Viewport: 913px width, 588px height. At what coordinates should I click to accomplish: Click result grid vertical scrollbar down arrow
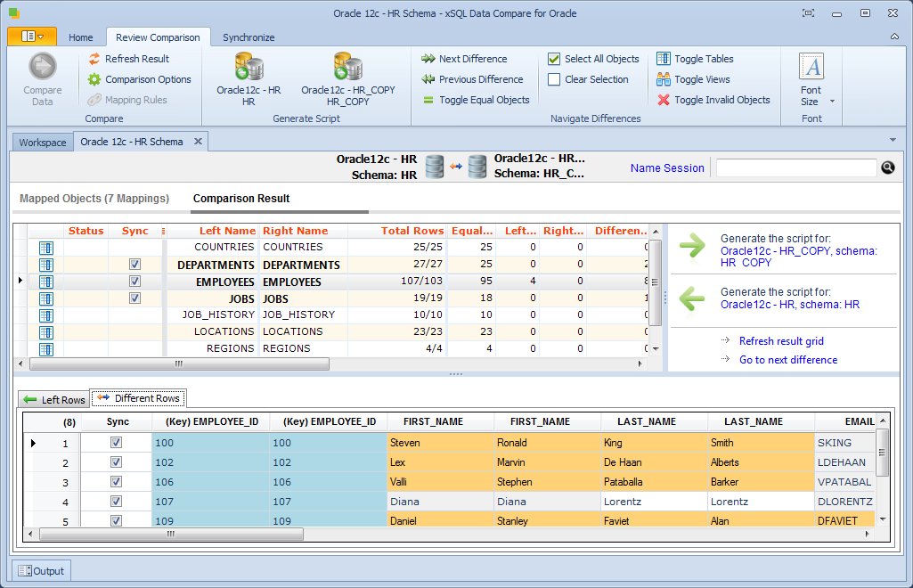point(656,348)
